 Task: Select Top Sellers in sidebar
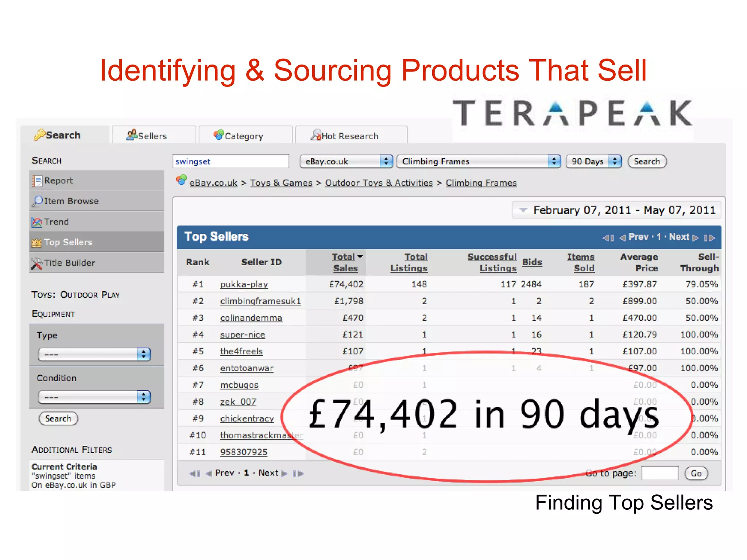click(x=97, y=242)
